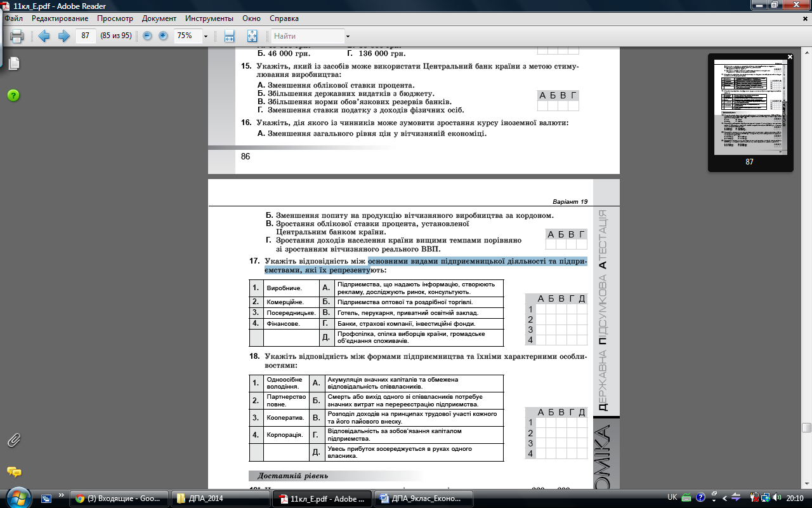Click the Достатній рівень heading
812x508 pixels.
(292, 476)
